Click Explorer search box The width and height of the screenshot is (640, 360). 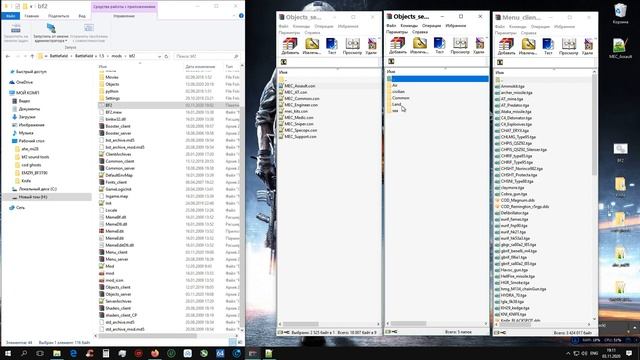pos(207,56)
